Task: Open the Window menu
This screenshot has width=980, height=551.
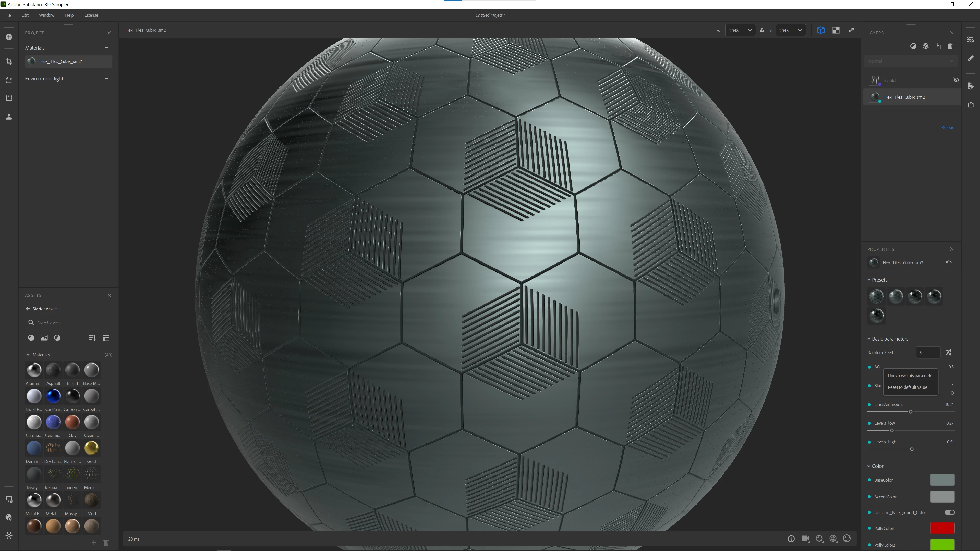Action: (46, 15)
